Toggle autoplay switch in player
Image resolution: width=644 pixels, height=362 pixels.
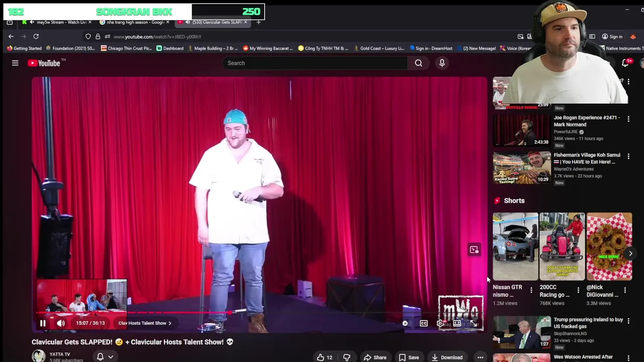pos(406,323)
